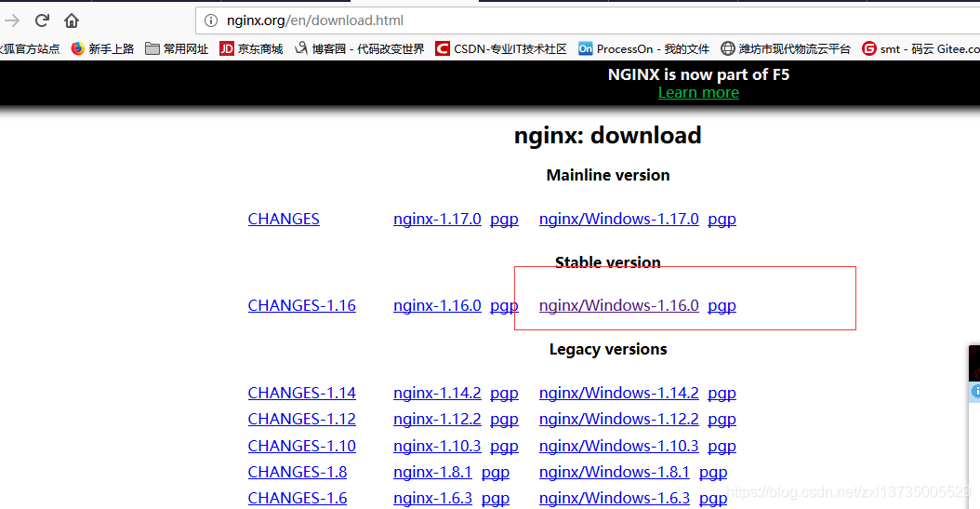Download nginx-1.14.2 source
Viewport: 980px width, 509px height.
(437, 393)
